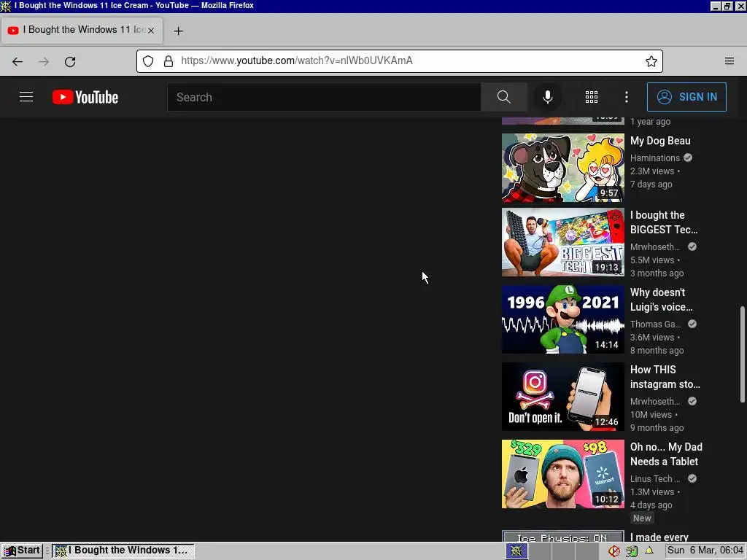747x560 pixels.
Task: Click the search magnifying glass button
Action: pyautogui.click(x=503, y=97)
